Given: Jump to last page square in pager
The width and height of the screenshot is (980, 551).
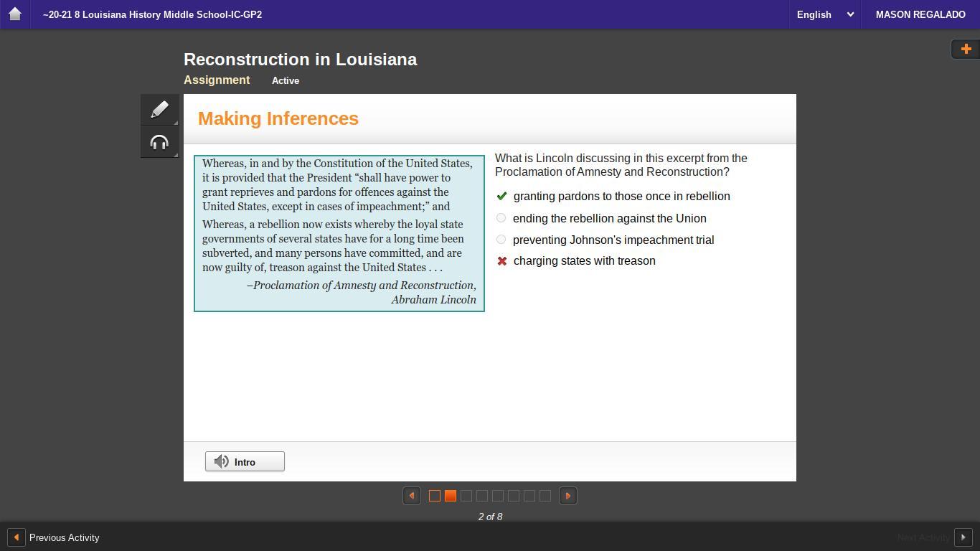Looking at the screenshot, I should click(545, 496).
